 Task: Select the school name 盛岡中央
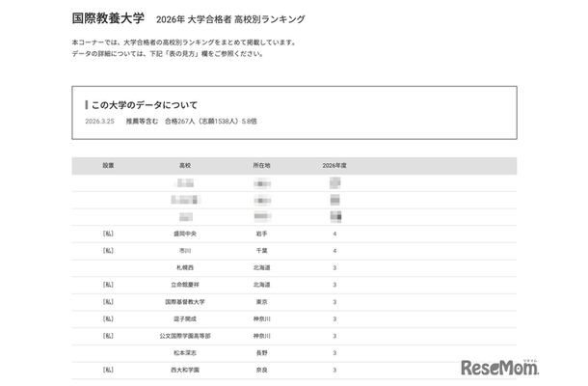185,234
